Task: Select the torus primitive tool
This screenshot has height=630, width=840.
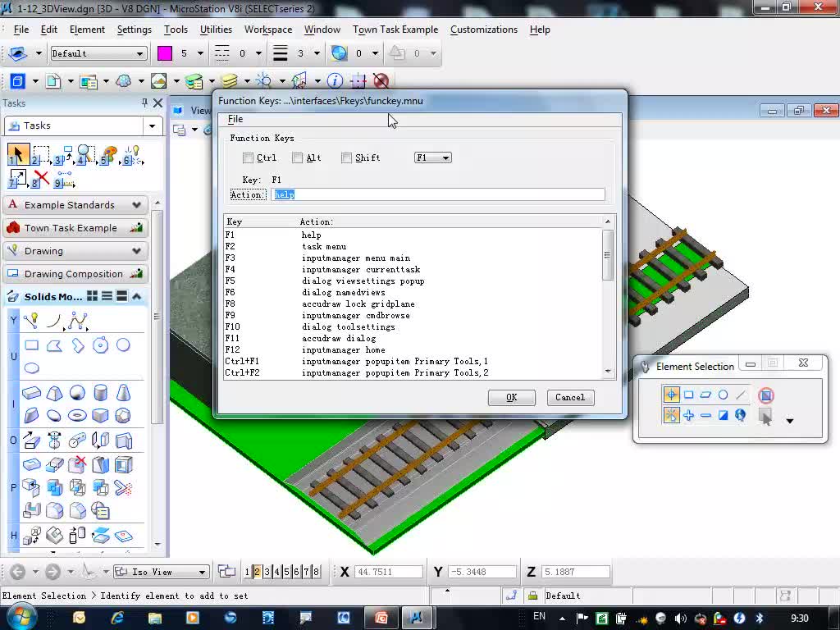Action: coord(78,414)
